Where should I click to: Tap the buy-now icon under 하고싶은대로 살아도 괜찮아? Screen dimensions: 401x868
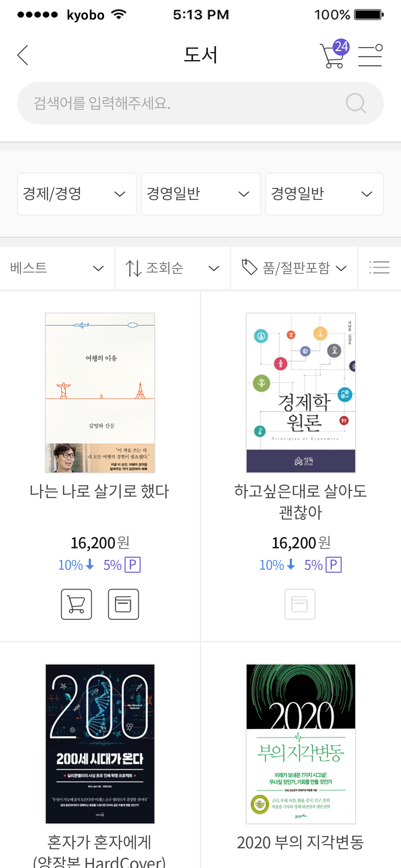tap(300, 604)
